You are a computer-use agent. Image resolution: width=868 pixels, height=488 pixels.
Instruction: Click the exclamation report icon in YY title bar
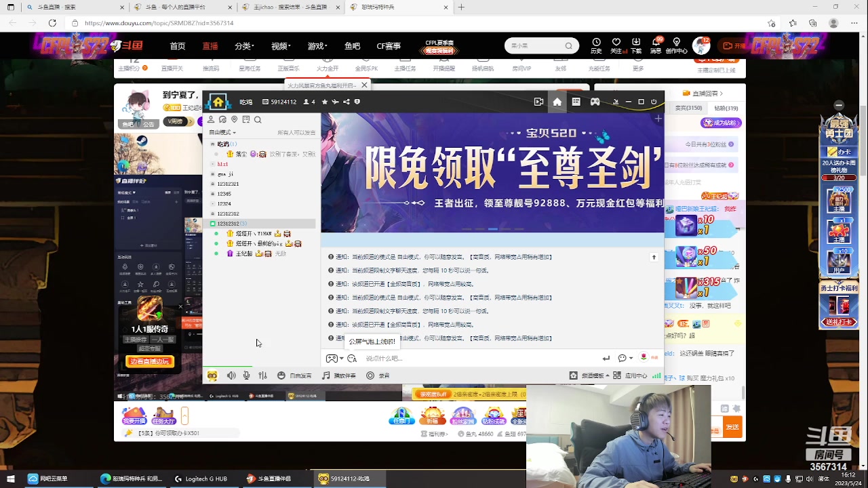pyautogui.click(x=357, y=102)
